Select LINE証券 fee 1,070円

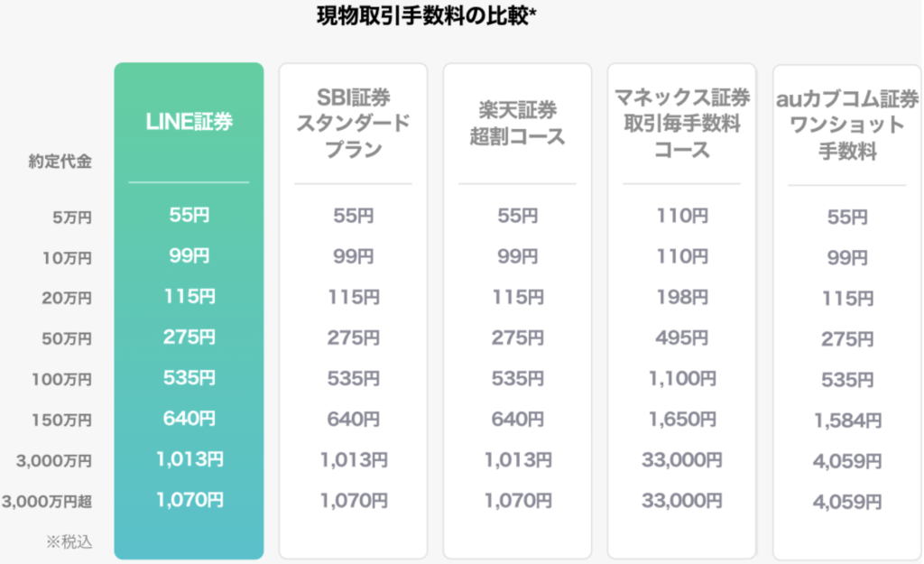(189, 500)
